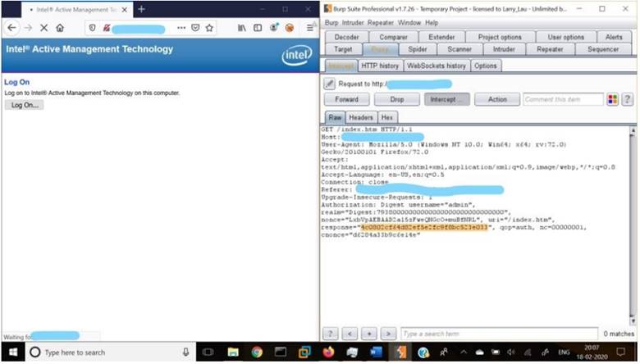Switch to the Repeater tab
This screenshot has width=640, height=364.
[x=550, y=49]
